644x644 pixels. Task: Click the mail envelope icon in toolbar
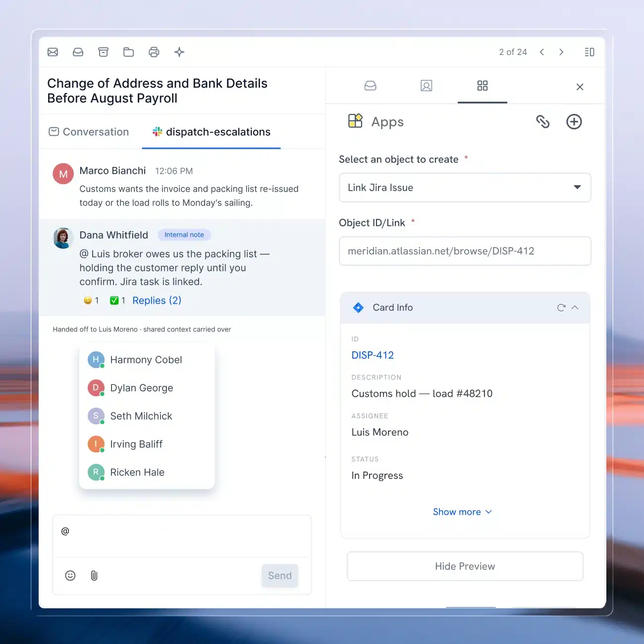click(53, 52)
